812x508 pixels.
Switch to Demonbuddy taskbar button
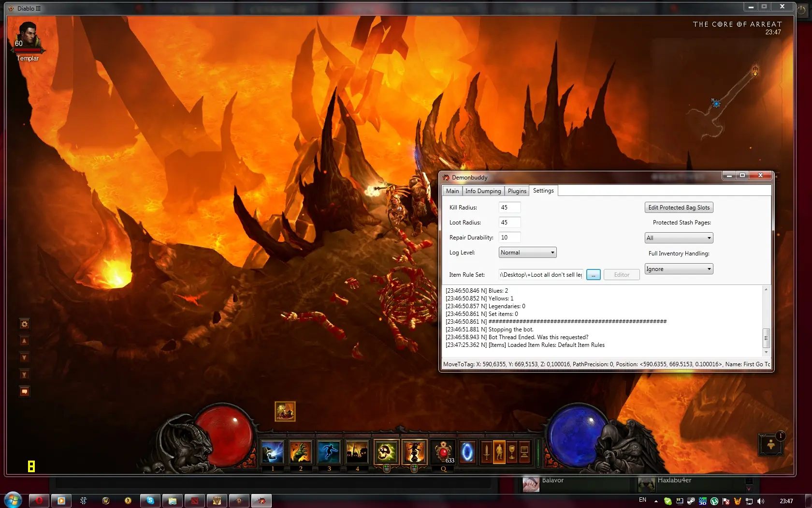(261, 501)
